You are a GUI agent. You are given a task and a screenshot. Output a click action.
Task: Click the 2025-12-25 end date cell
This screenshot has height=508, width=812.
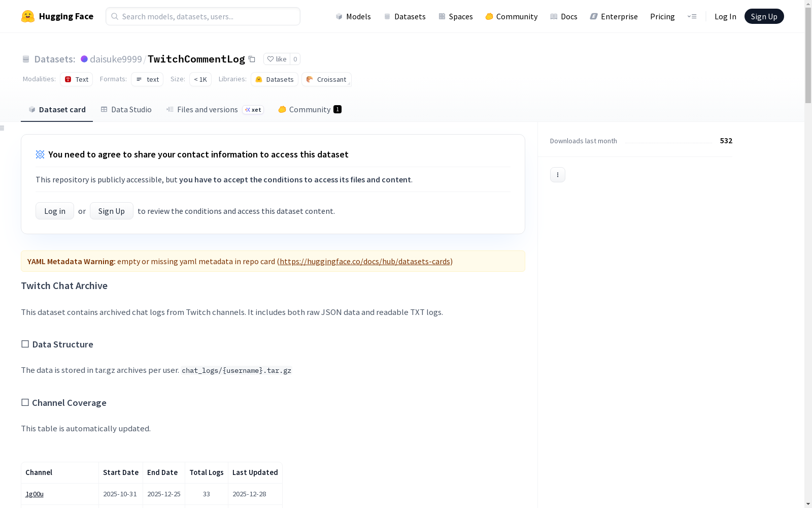(164, 494)
